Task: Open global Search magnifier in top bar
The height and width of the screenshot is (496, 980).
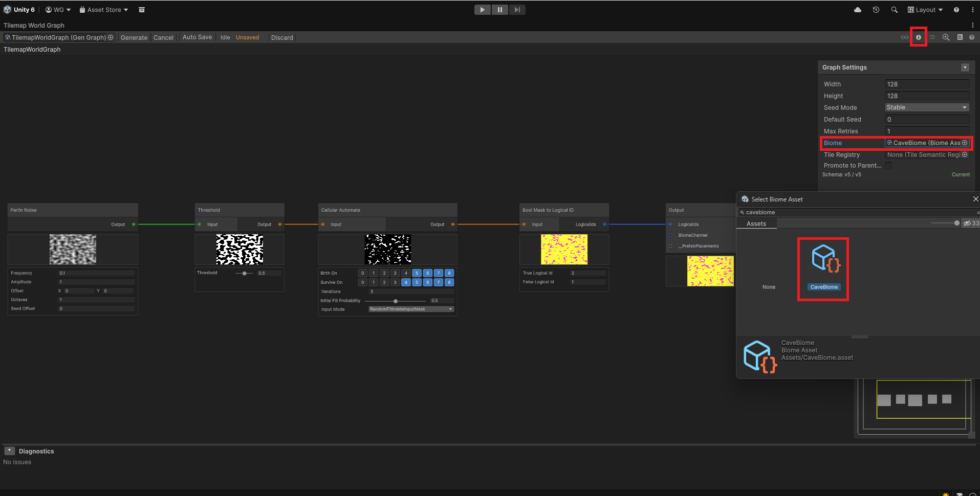Action: click(895, 10)
